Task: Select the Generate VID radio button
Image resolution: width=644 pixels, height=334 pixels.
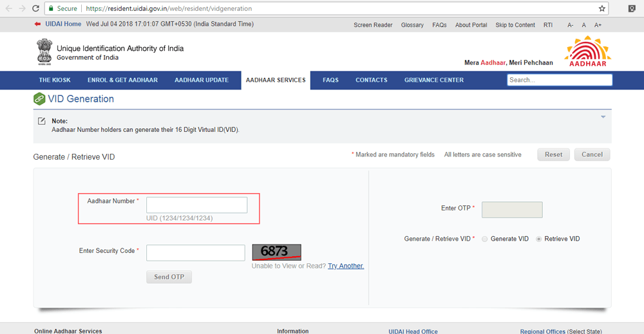Action: coord(485,239)
